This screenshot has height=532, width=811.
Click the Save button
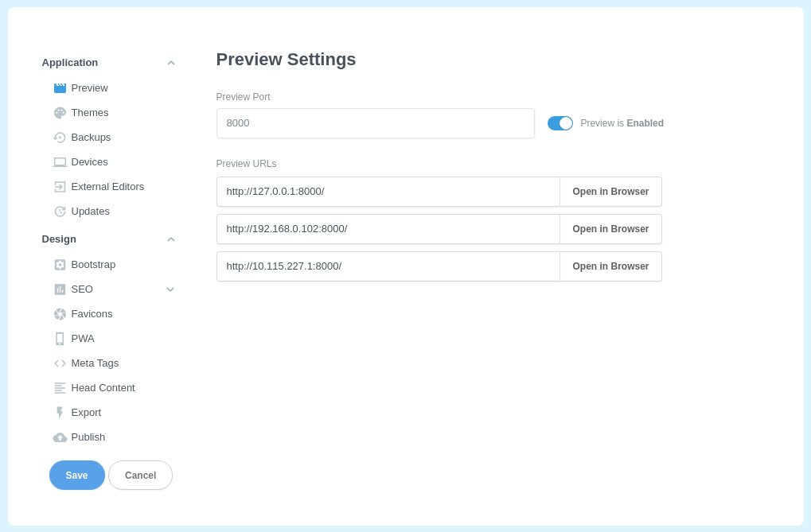click(x=76, y=475)
